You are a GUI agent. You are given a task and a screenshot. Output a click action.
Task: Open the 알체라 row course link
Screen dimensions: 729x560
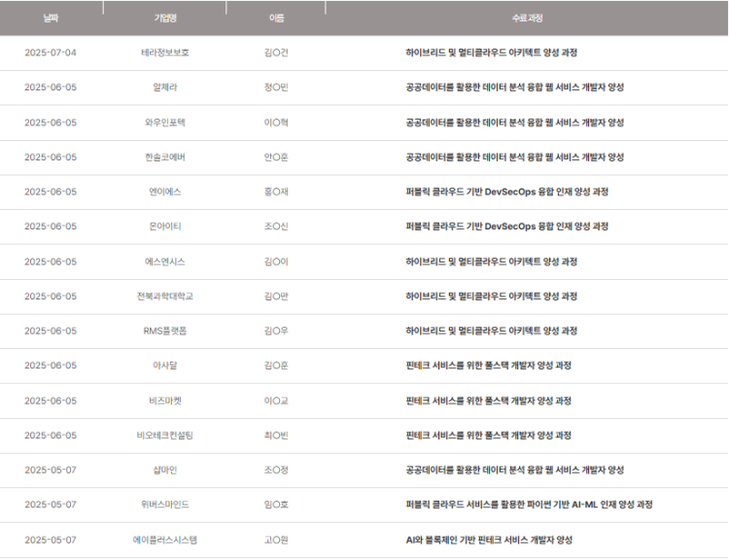point(514,87)
